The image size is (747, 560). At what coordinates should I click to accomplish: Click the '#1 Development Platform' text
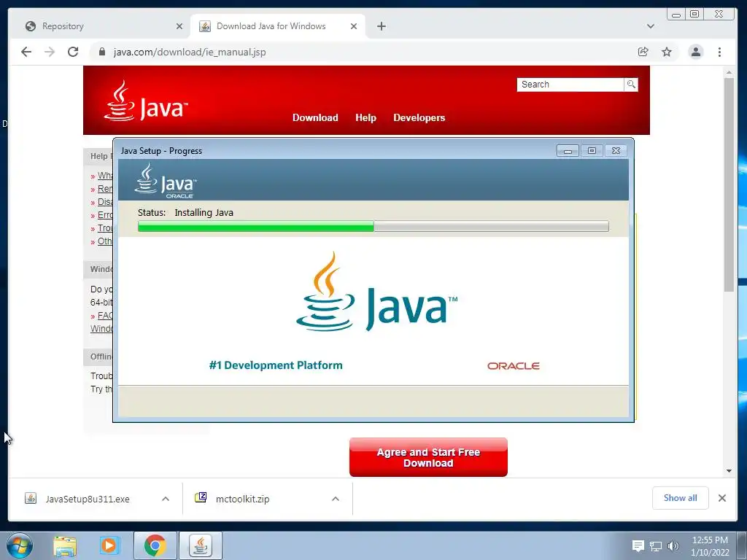275,365
